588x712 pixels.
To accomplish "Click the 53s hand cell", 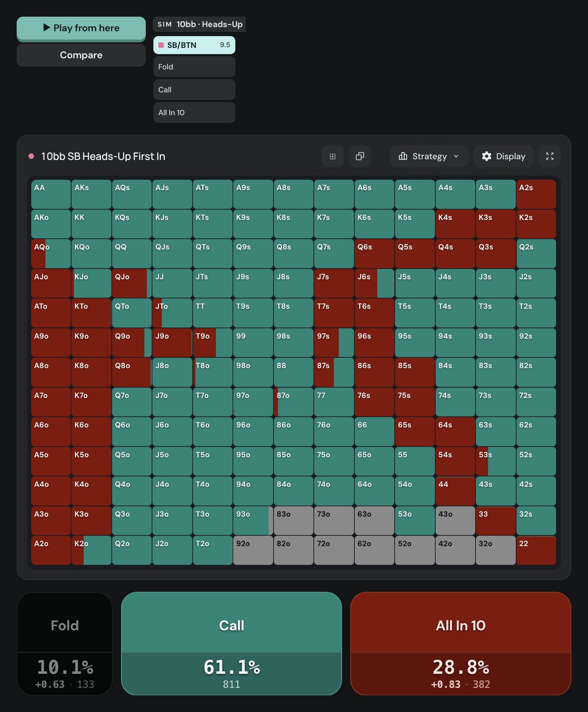I will pos(495,461).
